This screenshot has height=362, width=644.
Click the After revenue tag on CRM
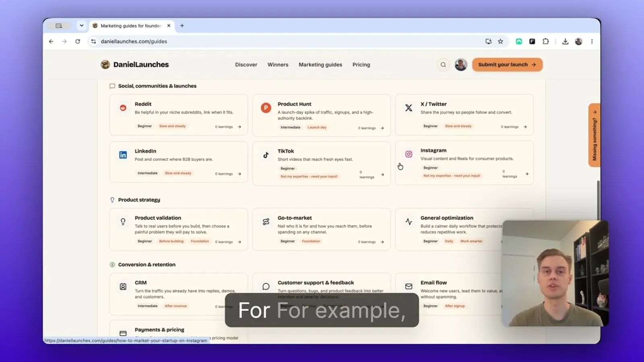coord(175,306)
